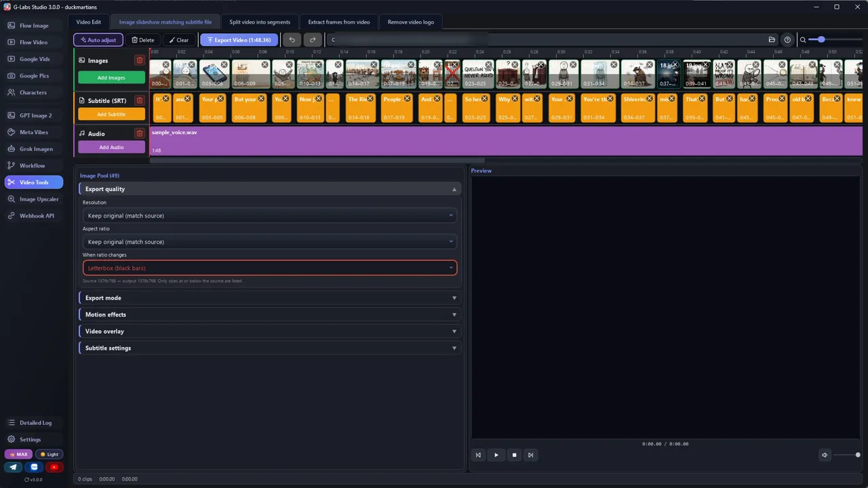Image resolution: width=868 pixels, height=488 pixels.
Task: Open Image Upscaler in the sidebar
Action: [33, 199]
